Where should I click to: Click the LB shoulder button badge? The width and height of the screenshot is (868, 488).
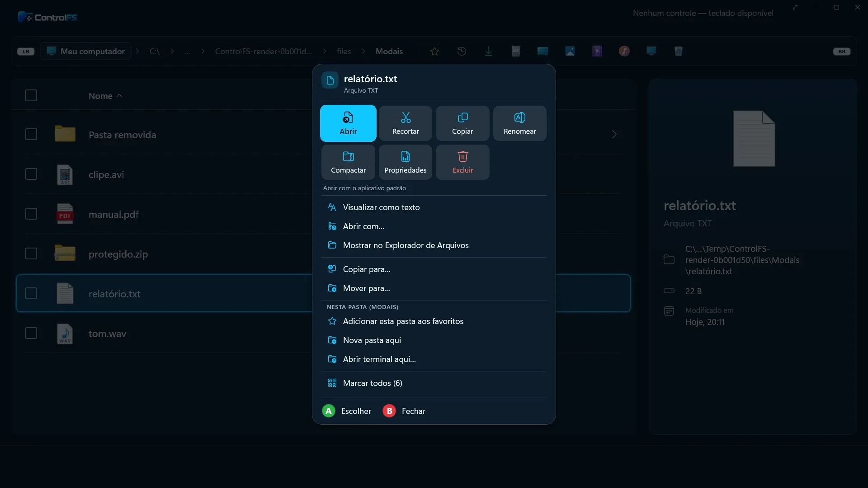click(26, 52)
